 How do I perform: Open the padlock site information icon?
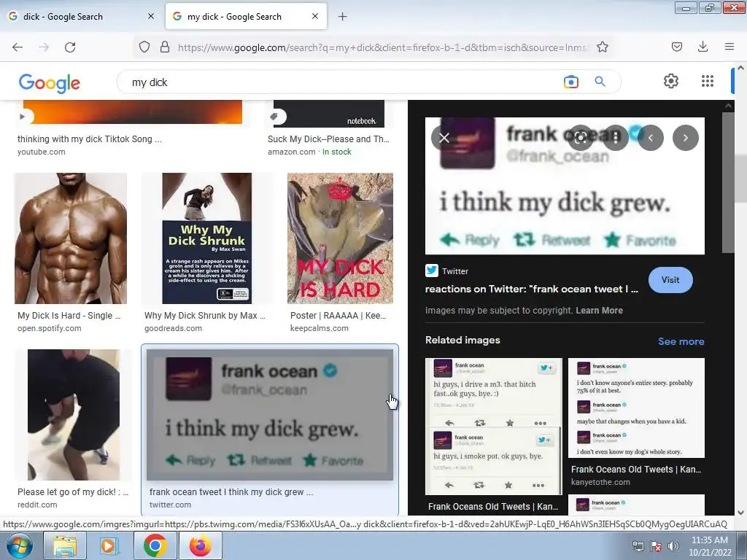(x=165, y=47)
